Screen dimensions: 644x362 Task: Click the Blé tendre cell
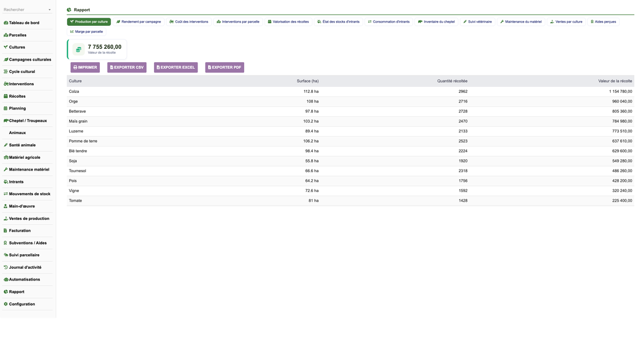[78, 151]
